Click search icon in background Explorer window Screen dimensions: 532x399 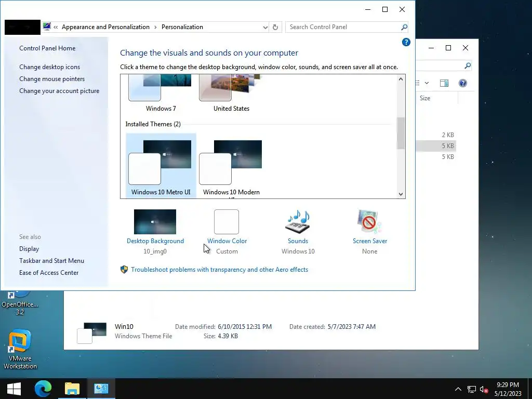[468, 65]
